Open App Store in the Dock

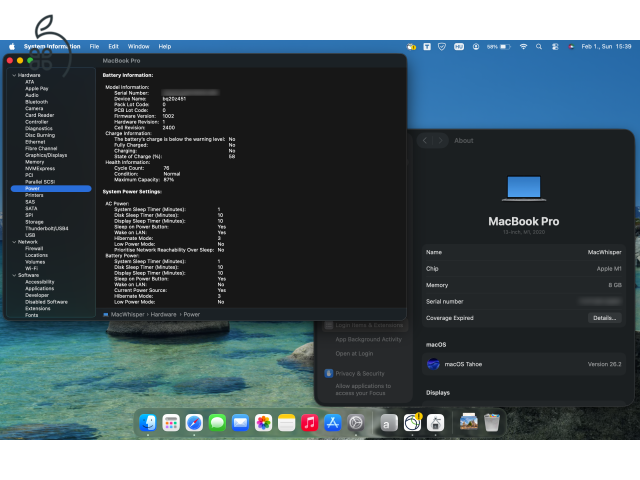pos(333,422)
